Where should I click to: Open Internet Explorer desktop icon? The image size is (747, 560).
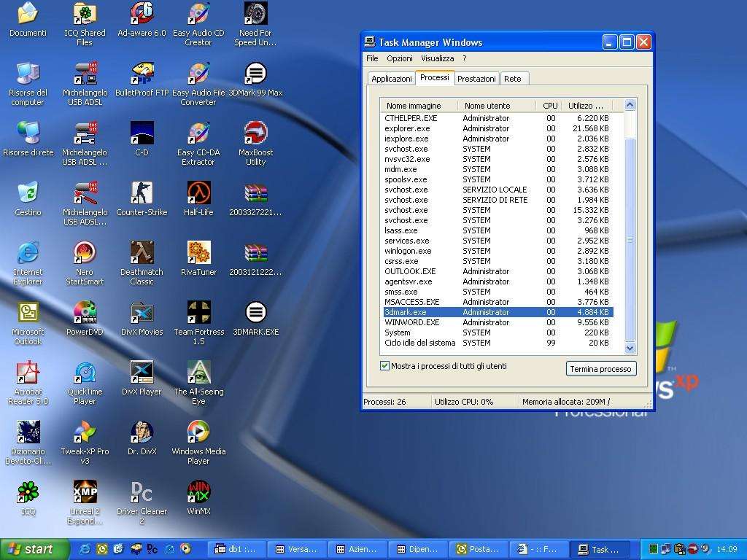pyautogui.click(x=28, y=264)
